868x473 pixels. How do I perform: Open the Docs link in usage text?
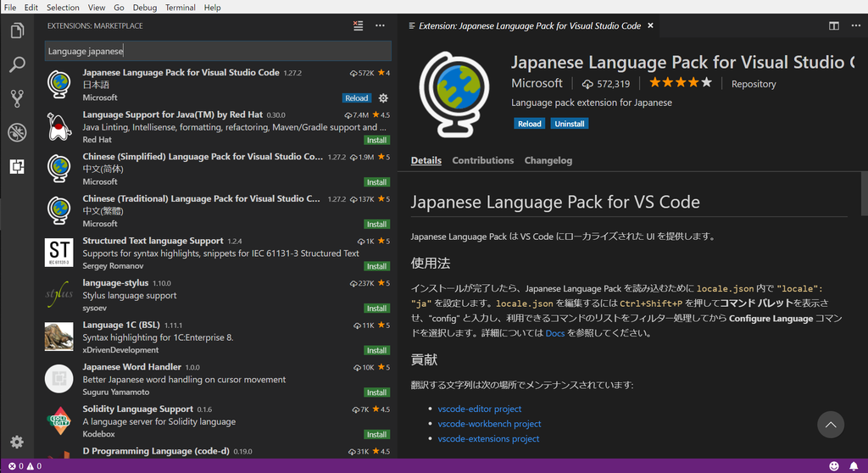click(554, 333)
